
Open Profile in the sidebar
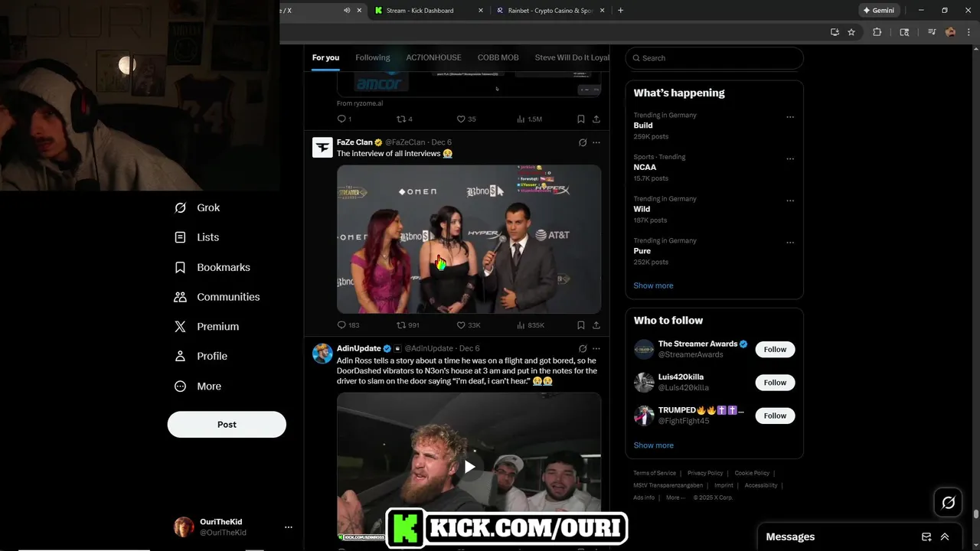click(x=201, y=356)
